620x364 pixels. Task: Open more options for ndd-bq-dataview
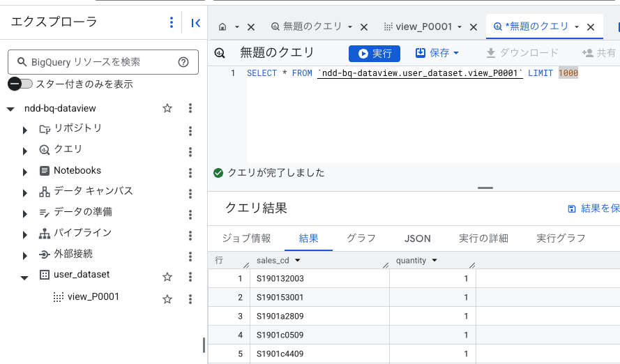[190, 108]
